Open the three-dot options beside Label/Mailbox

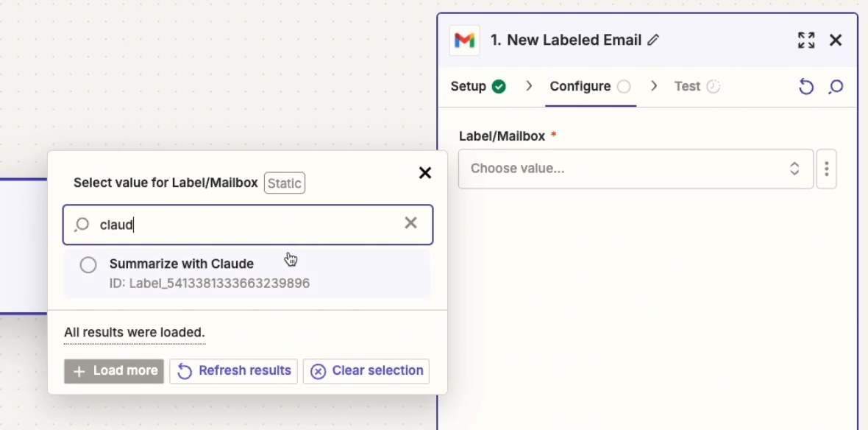tap(826, 169)
